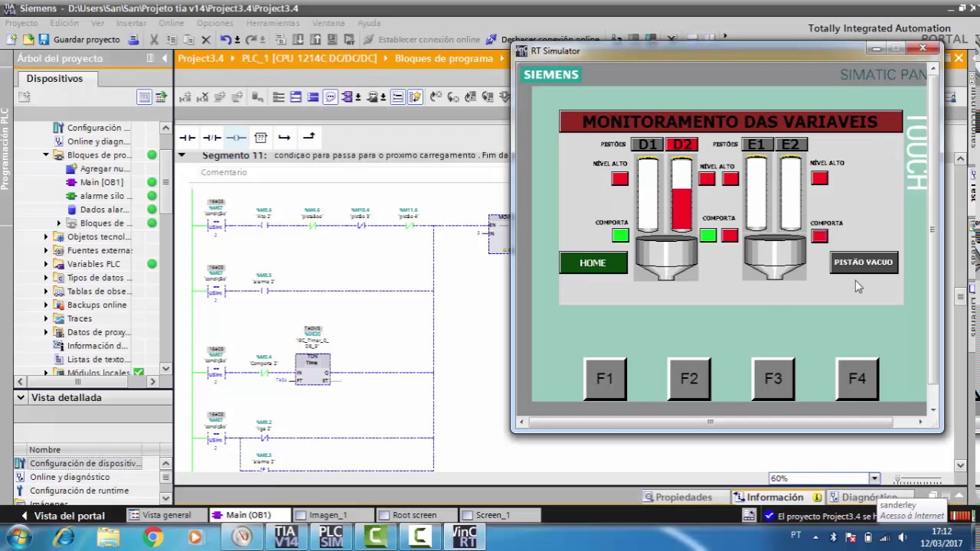The image size is (980, 551).
Task: Open the zoom 60% dropdown
Action: 874,478
